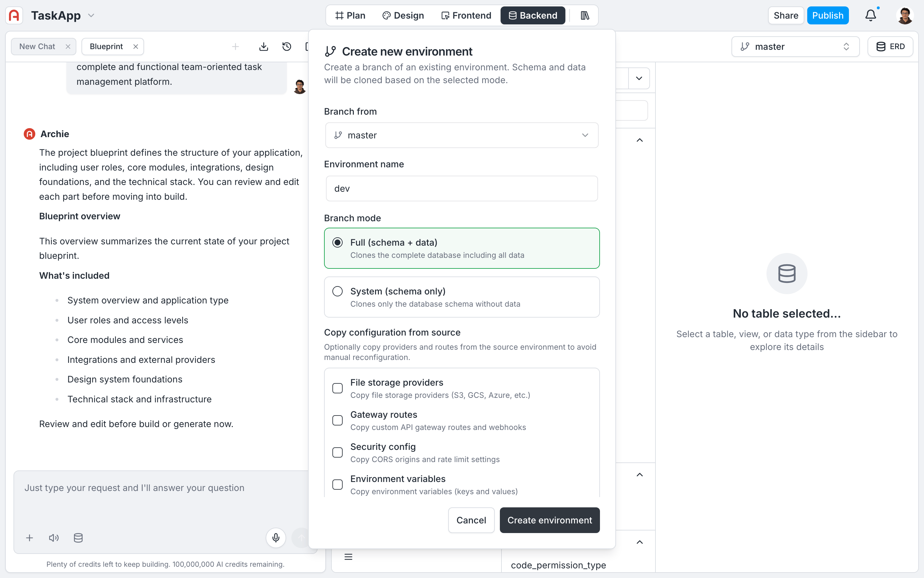Close the Blueprint tab
The image size is (924, 578).
tap(135, 47)
